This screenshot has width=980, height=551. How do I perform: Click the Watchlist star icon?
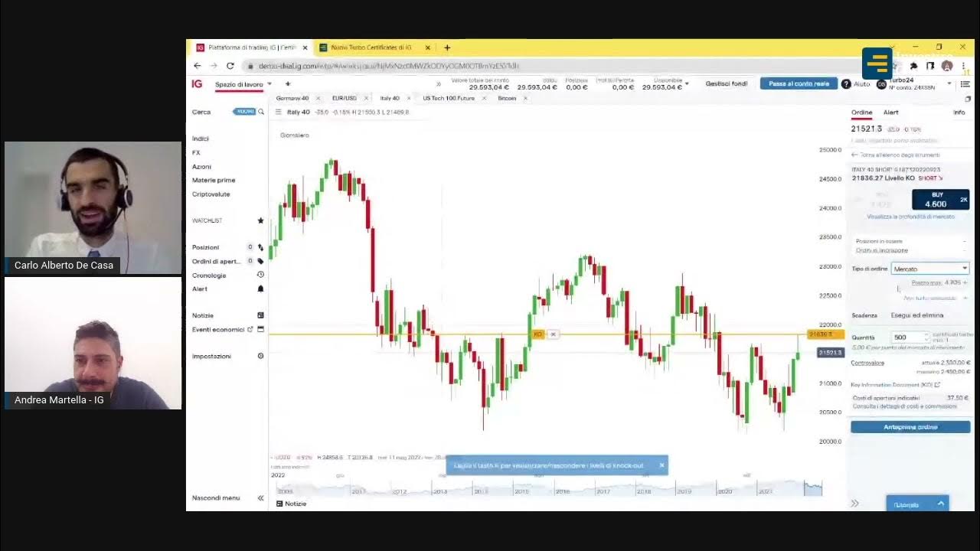[x=260, y=220]
